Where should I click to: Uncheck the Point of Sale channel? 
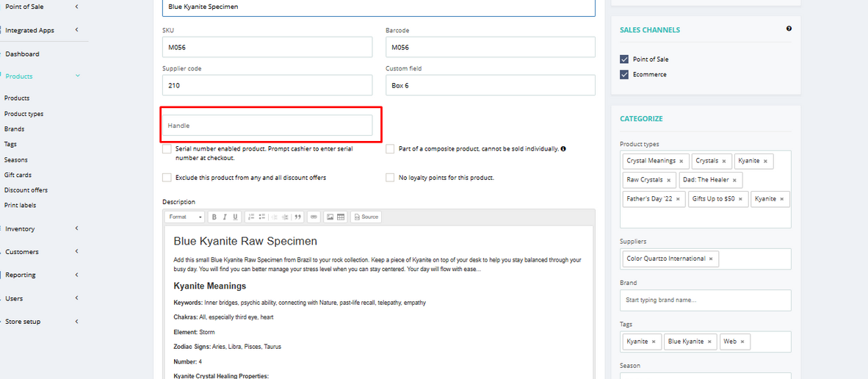(x=624, y=59)
